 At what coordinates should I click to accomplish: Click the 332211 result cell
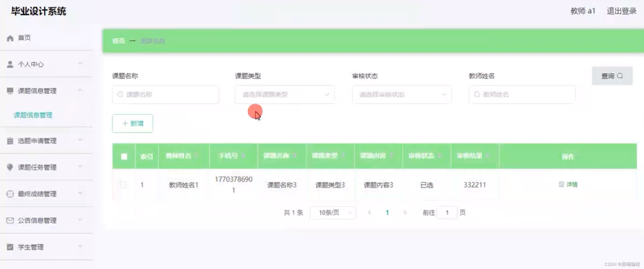tap(475, 185)
